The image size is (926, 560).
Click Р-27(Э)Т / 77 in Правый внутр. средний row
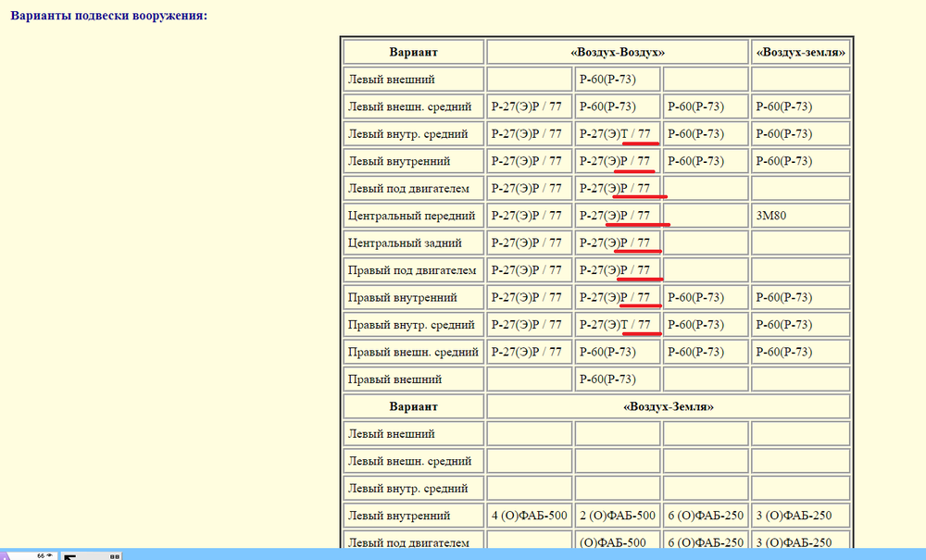click(618, 325)
